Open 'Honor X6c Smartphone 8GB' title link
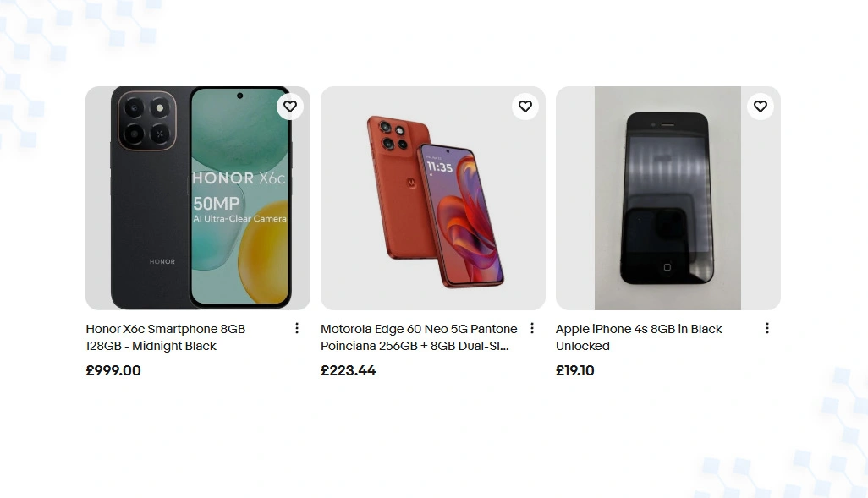868x498 pixels. tap(166, 329)
